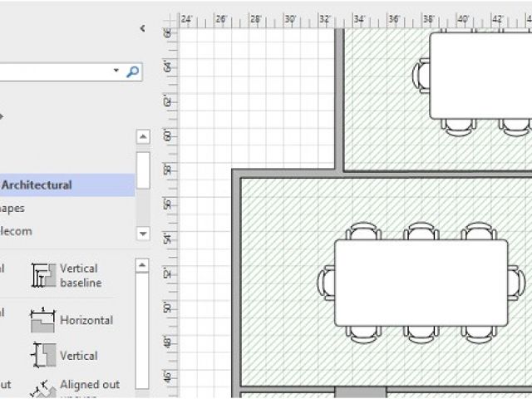Click the magnifier search icon

click(x=132, y=72)
